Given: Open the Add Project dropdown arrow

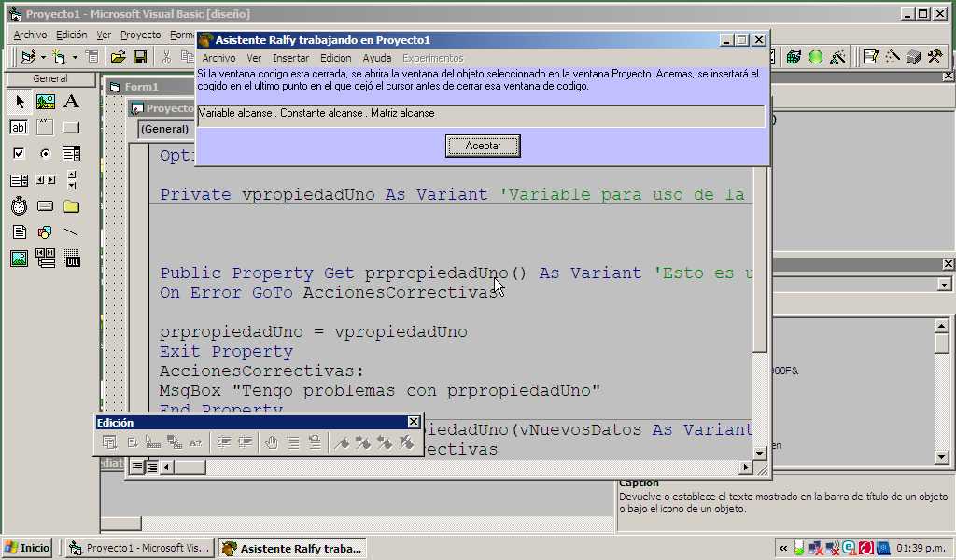Looking at the screenshot, I should click(43, 57).
